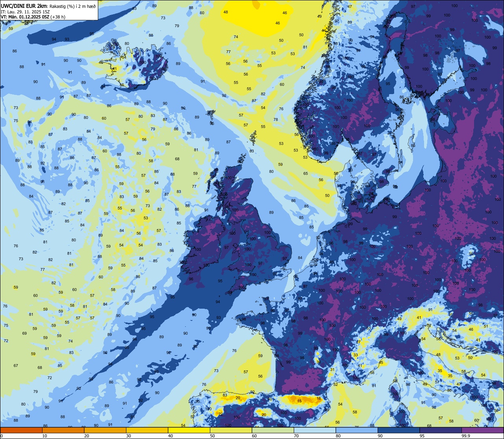Click the 0–10 dark orange legend swatch

21,430
